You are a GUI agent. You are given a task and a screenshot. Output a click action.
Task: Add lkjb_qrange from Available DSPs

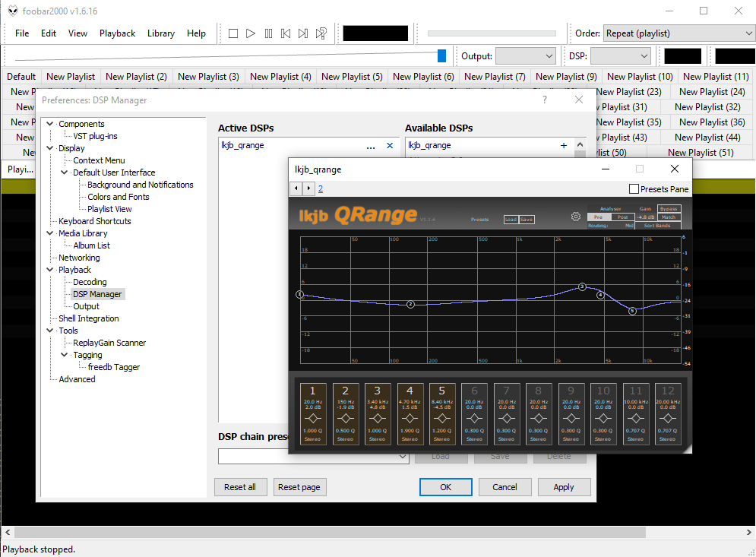(564, 146)
